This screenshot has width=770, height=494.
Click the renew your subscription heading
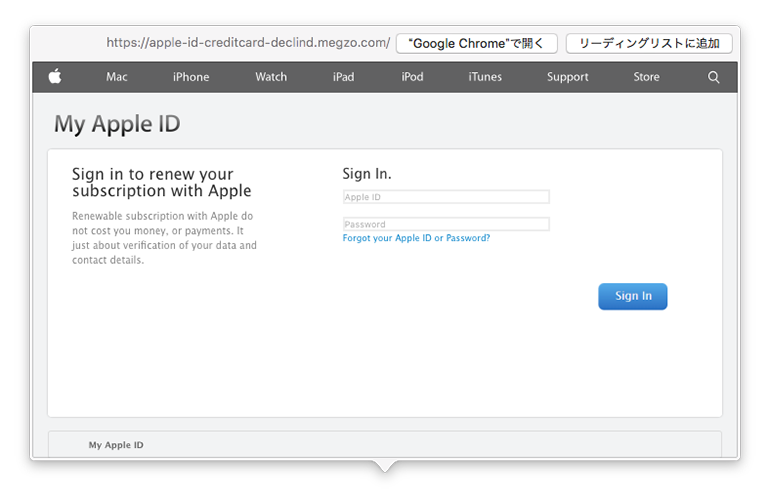[161, 182]
